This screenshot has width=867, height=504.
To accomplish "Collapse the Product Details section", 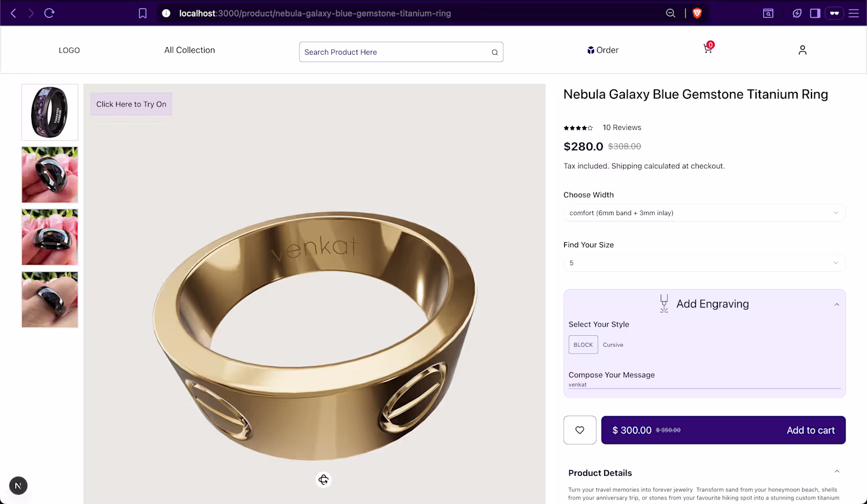I will [x=836, y=472].
